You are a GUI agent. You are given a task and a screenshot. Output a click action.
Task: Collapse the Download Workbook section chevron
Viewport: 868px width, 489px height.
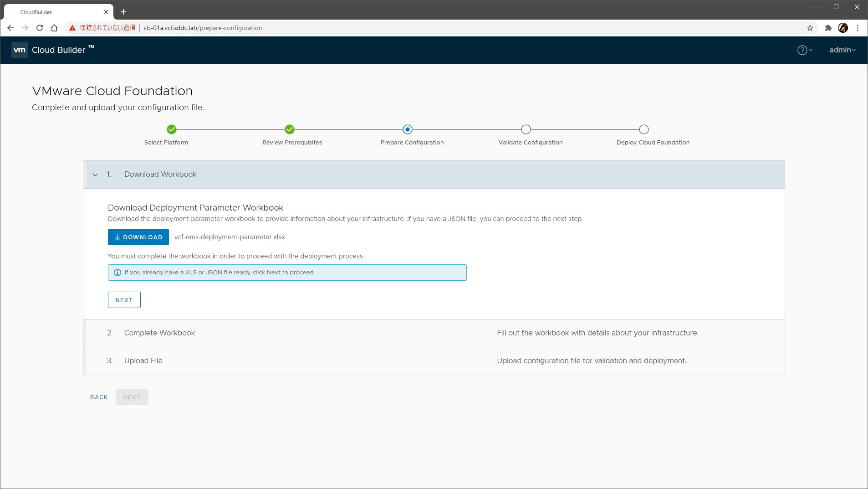point(95,175)
